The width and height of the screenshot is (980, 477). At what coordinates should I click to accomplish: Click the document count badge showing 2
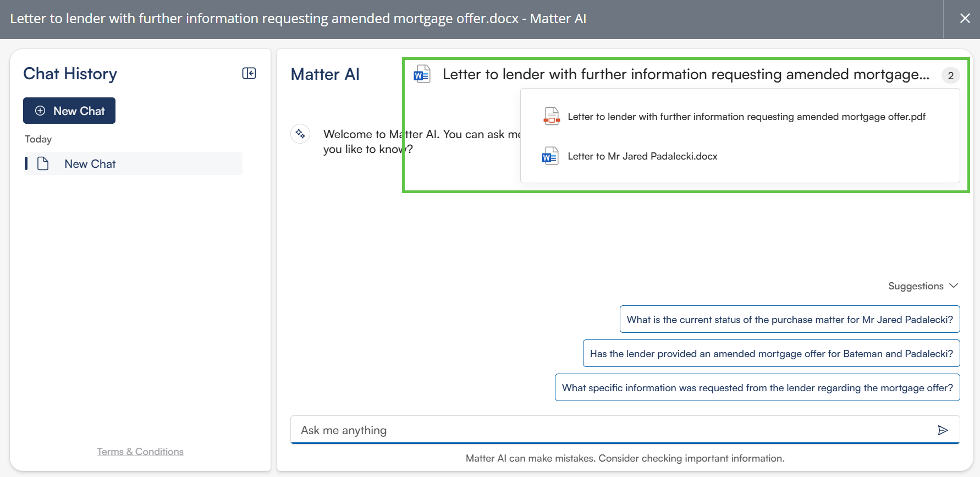(950, 75)
